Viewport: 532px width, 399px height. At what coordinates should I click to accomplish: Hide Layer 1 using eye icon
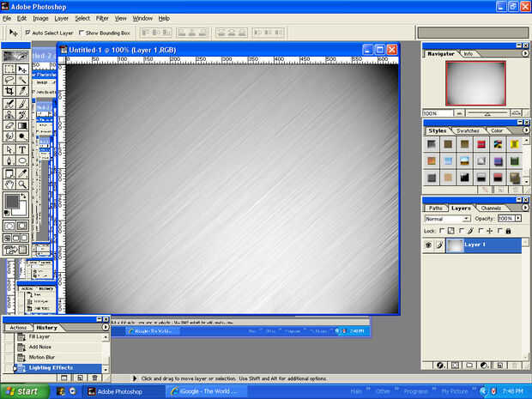(428, 245)
